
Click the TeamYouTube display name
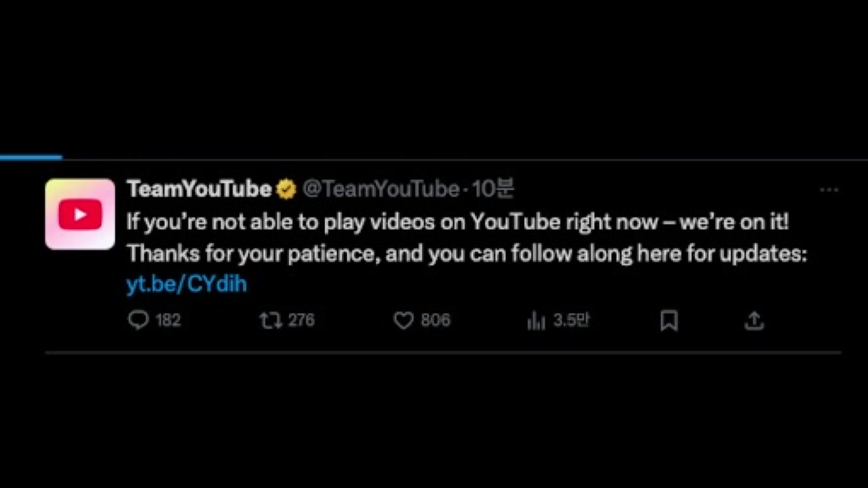click(199, 190)
